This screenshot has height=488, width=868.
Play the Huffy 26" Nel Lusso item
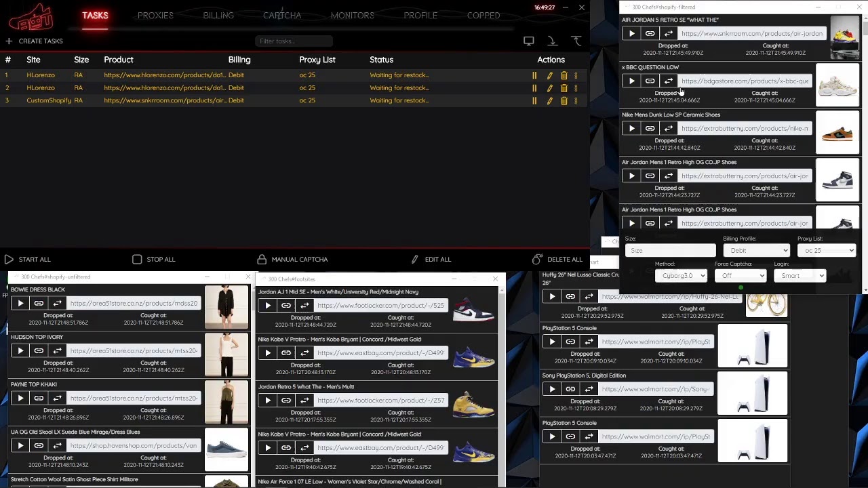552,296
